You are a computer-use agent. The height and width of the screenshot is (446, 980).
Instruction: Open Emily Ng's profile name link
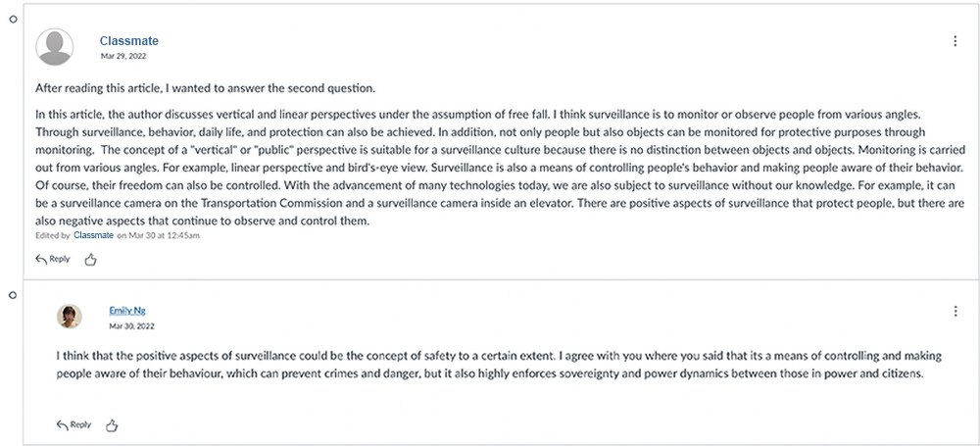click(126, 311)
